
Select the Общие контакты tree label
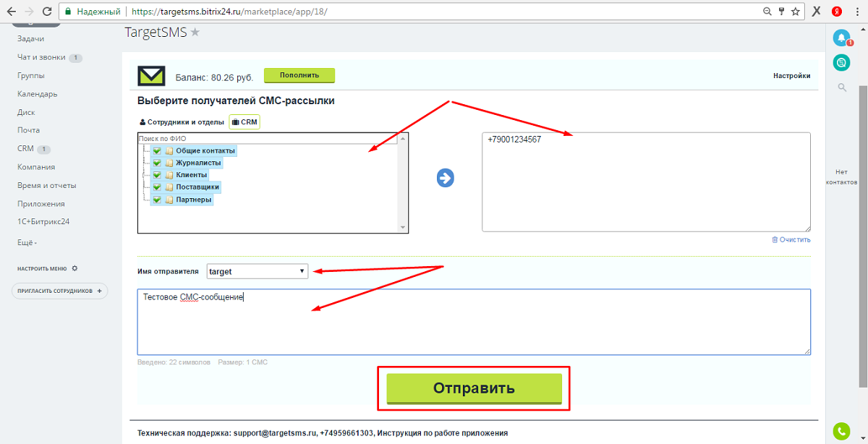pyautogui.click(x=205, y=151)
